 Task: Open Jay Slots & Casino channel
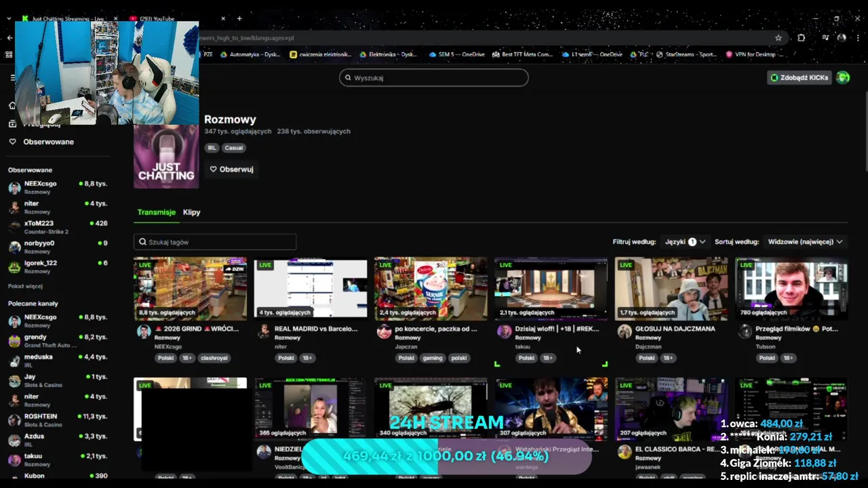pos(58,380)
